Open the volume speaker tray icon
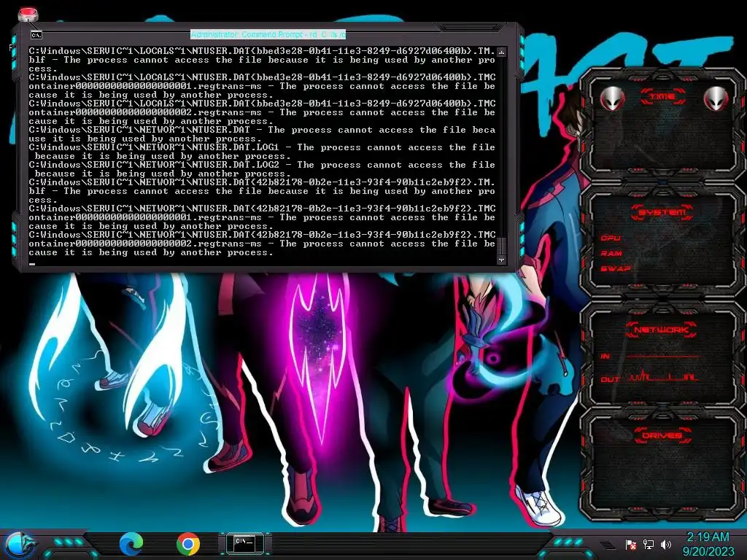The height and width of the screenshot is (560, 747). [665, 544]
